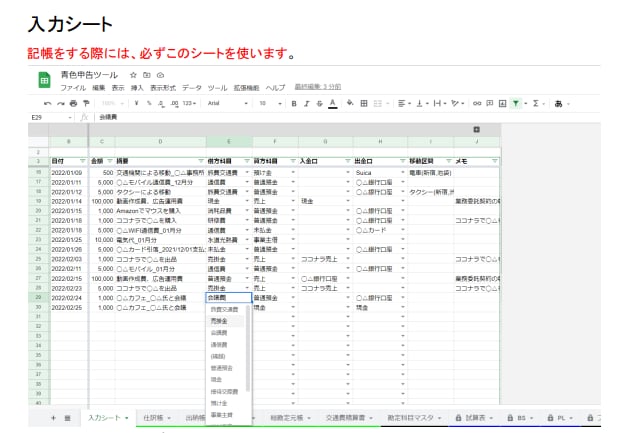This screenshot has width=638, height=433.
Task: Choose 接待交際費 from the dropdown list
Action: pyautogui.click(x=226, y=391)
